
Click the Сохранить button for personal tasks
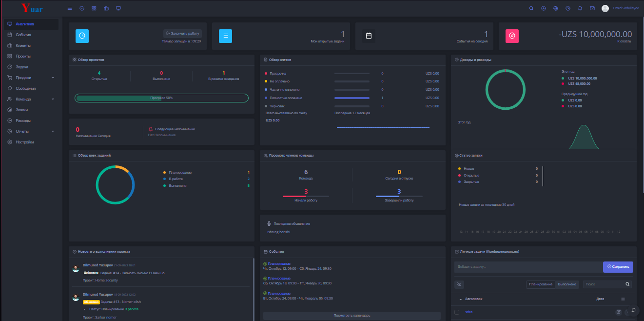click(618, 267)
